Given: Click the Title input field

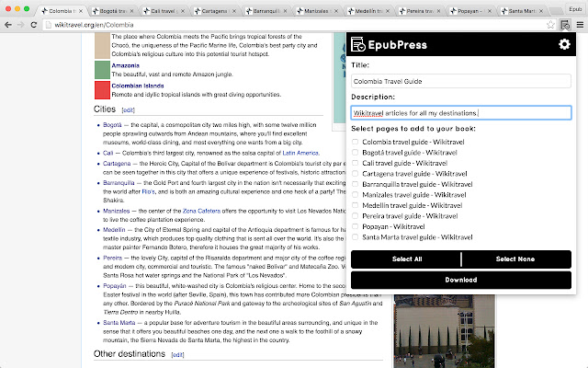Looking at the screenshot, I should click(461, 81).
